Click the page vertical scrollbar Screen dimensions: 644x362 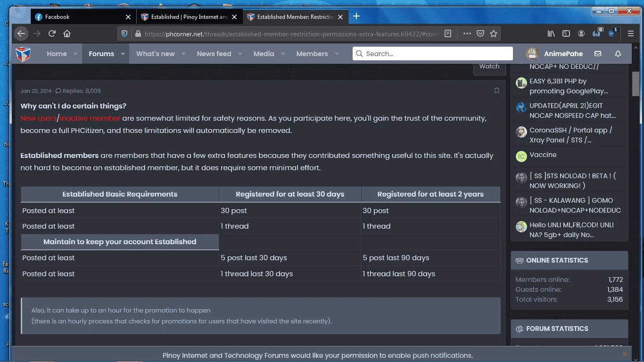(636, 84)
